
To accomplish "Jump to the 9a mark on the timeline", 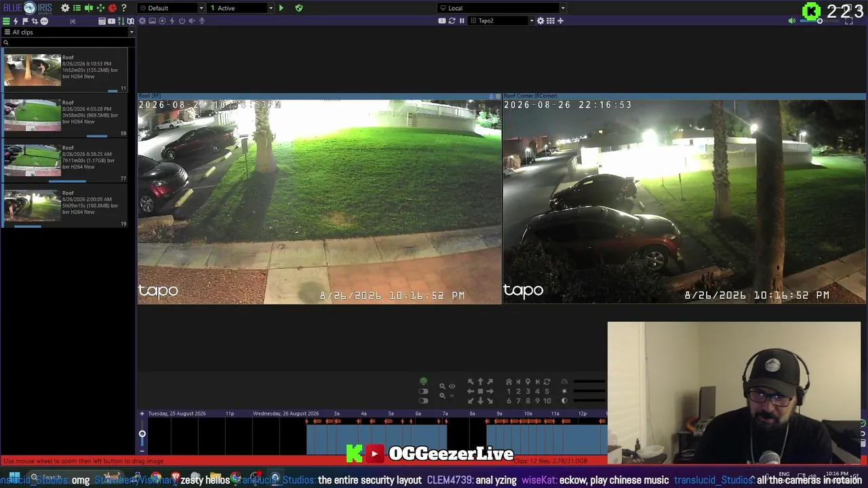I will coord(500,413).
